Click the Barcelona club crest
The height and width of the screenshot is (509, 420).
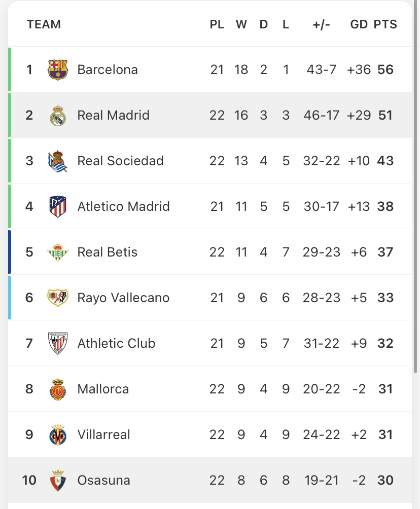click(x=57, y=69)
